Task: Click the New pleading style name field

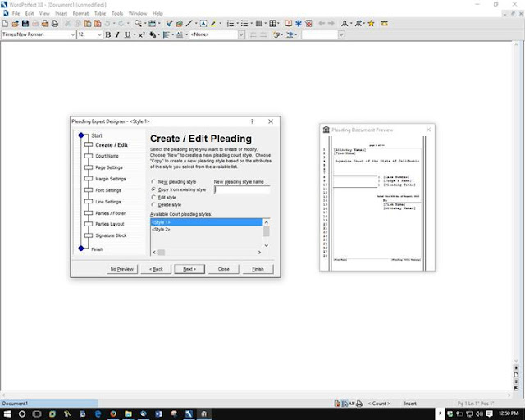Action: pos(242,189)
